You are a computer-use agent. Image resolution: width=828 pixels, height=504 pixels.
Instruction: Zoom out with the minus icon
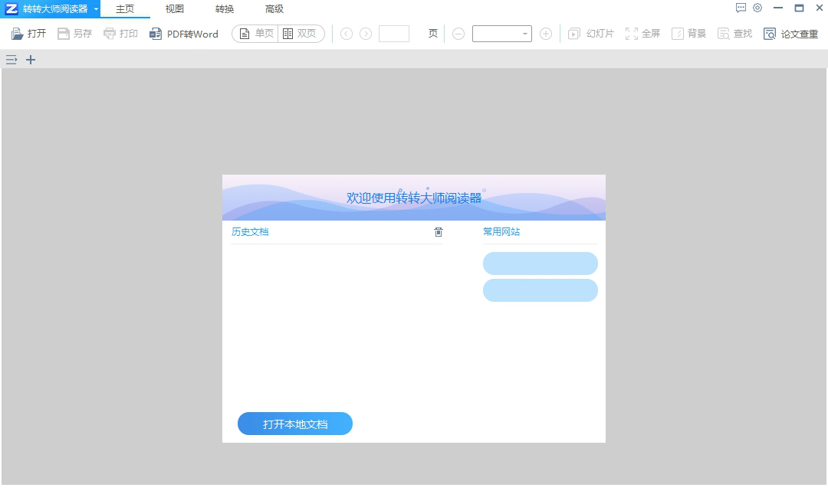458,34
